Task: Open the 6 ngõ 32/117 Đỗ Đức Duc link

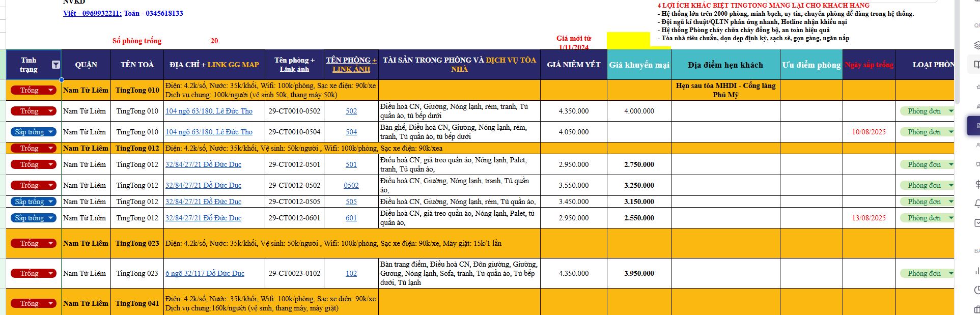Action: point(205,273)
